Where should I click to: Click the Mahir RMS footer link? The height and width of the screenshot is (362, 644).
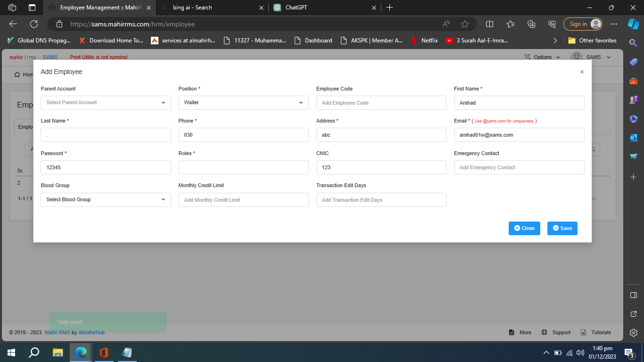tap(57, 332)
